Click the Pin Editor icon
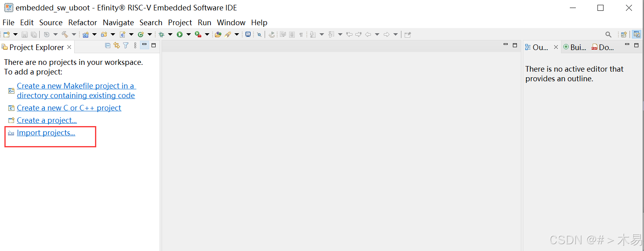This screenshot has height=251, width=644. pos(408,34)
